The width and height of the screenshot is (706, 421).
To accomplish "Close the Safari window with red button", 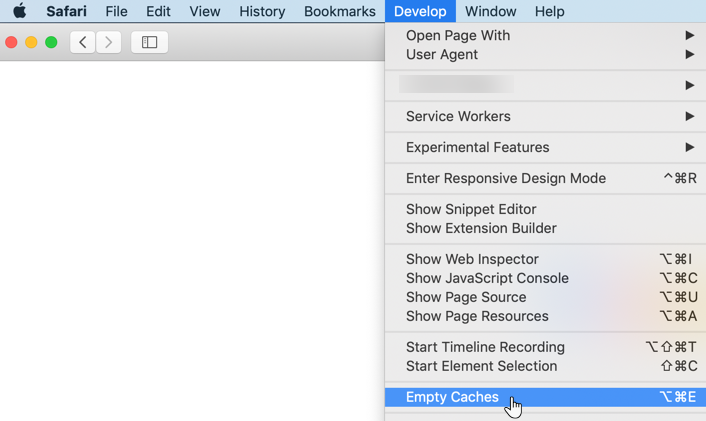I will pos(11,42).
